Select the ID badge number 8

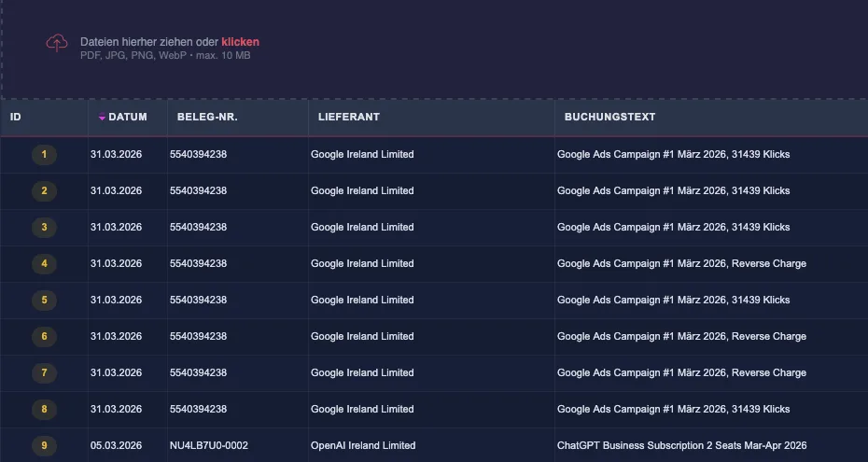click(x=44, y=410)
